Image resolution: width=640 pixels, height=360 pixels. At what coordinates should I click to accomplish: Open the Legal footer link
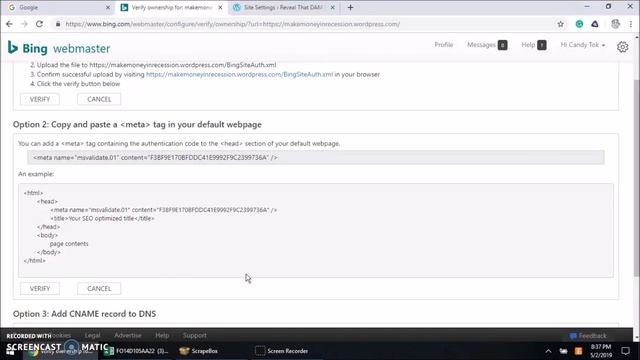pyautogui.click(x=92, y=335)
